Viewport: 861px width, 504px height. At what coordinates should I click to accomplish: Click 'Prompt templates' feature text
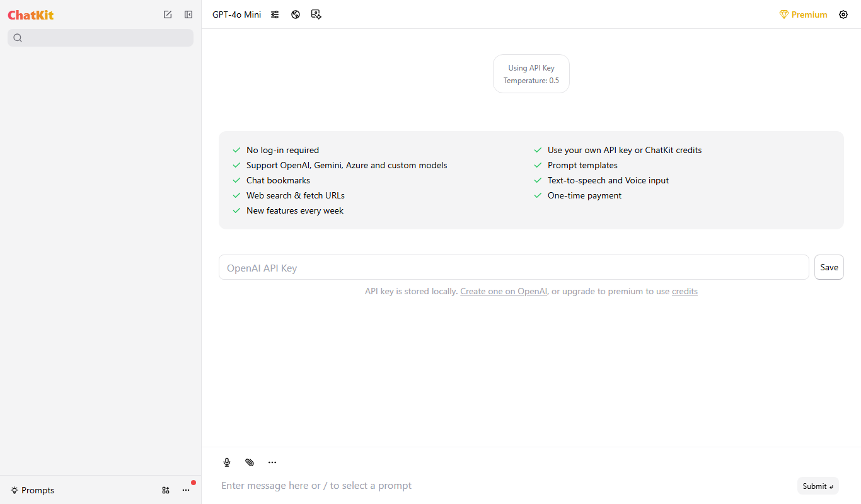[x=582, y=165]
